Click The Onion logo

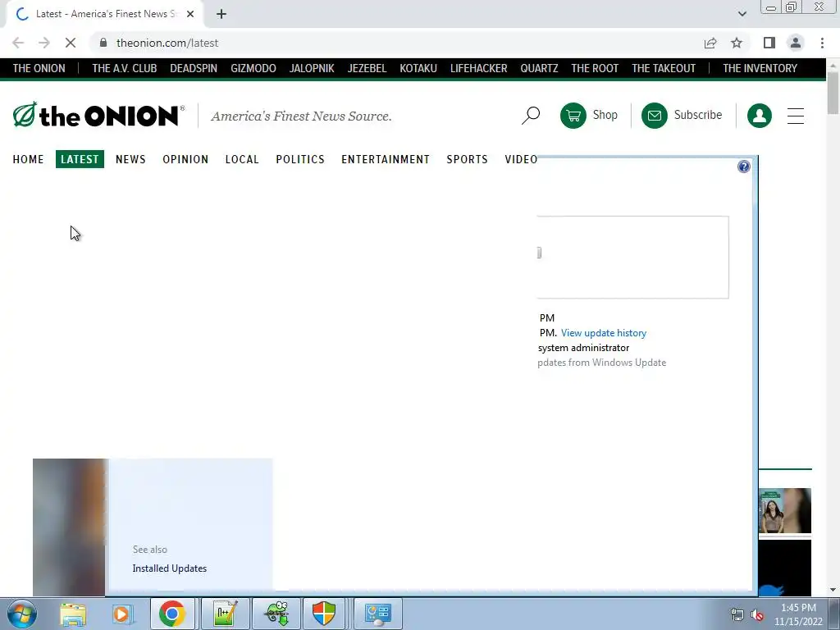pos(98,115)
